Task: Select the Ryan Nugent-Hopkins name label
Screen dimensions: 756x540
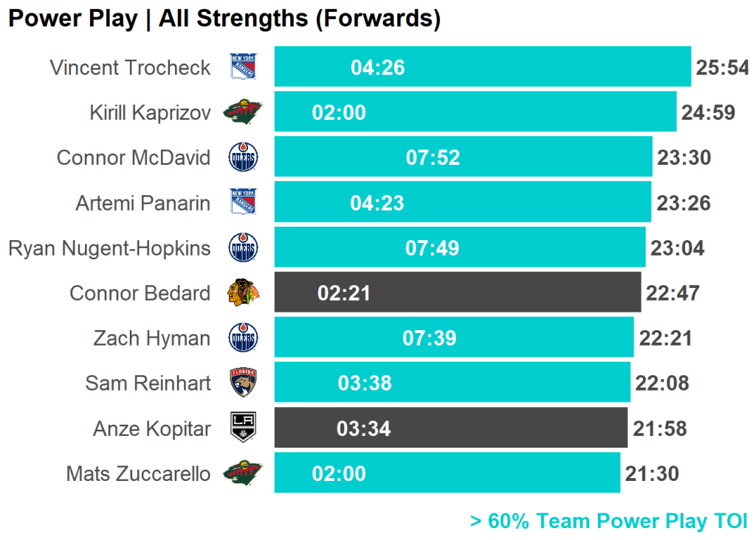Action: [109, 248]
